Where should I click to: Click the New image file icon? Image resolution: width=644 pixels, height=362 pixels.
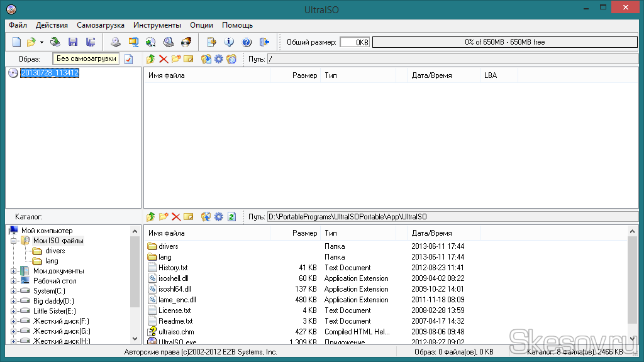click(x=17, y=42)
